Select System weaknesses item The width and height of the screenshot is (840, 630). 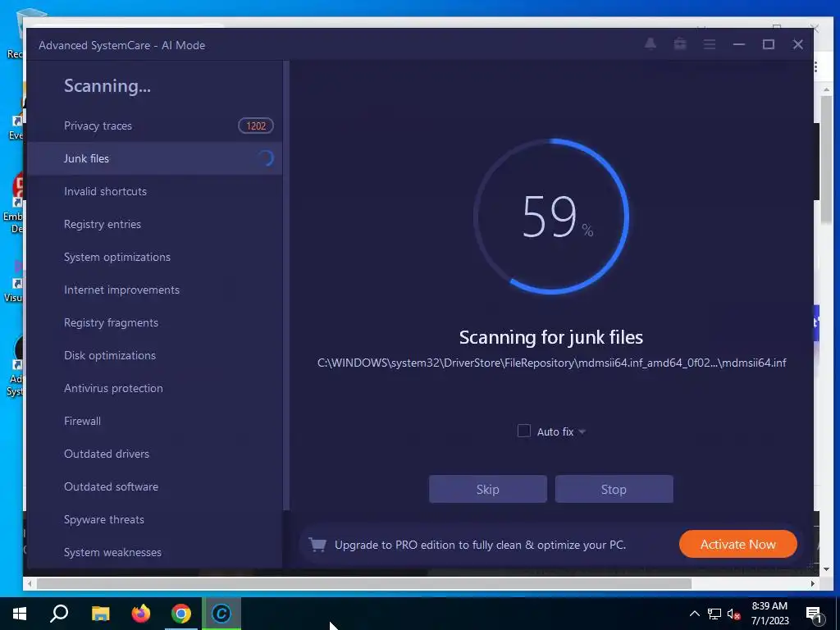(x=154, y=552)
